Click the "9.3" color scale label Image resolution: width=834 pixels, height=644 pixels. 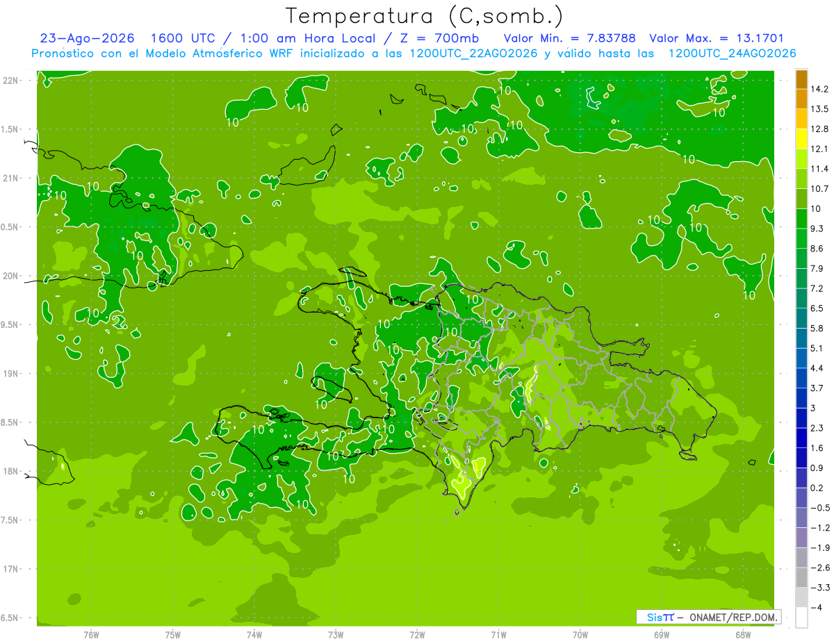point(818,229)
